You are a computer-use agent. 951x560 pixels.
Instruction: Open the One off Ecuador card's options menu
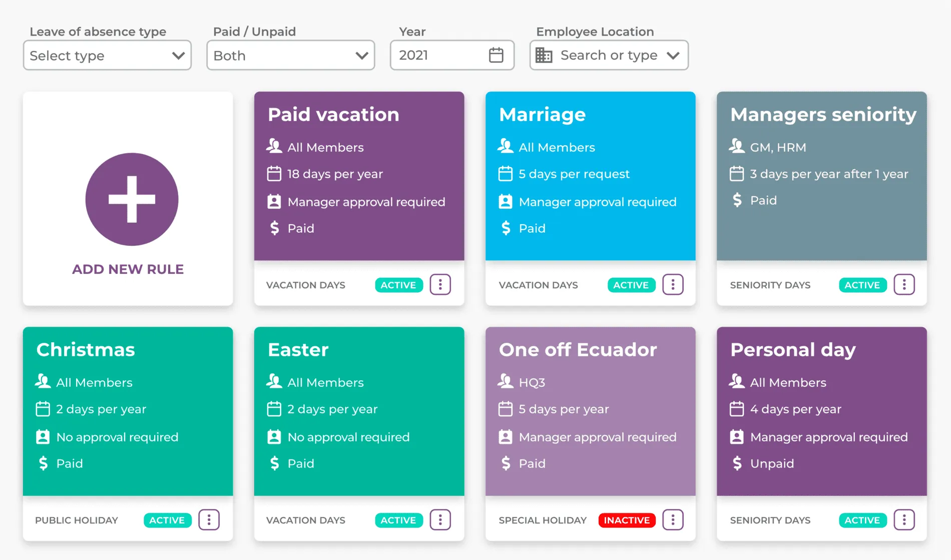click(x=673, y=520)
